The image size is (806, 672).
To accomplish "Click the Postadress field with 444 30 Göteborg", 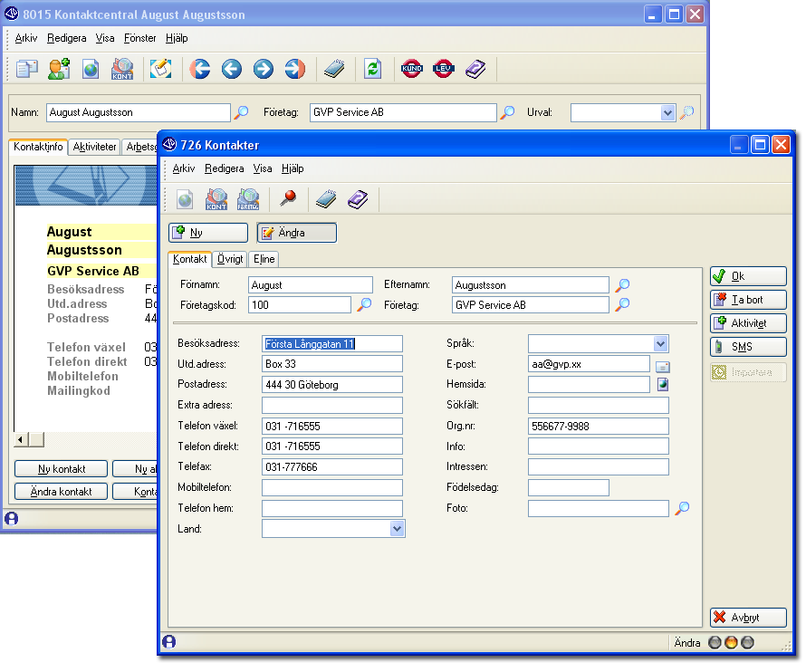I will 332,385.
